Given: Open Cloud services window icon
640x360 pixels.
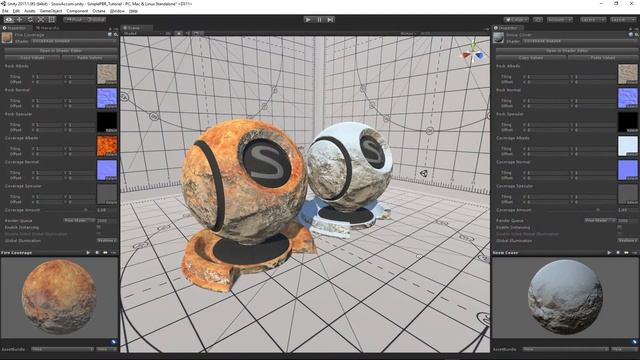Looking at the screenshot, I should tap(538, 20).
